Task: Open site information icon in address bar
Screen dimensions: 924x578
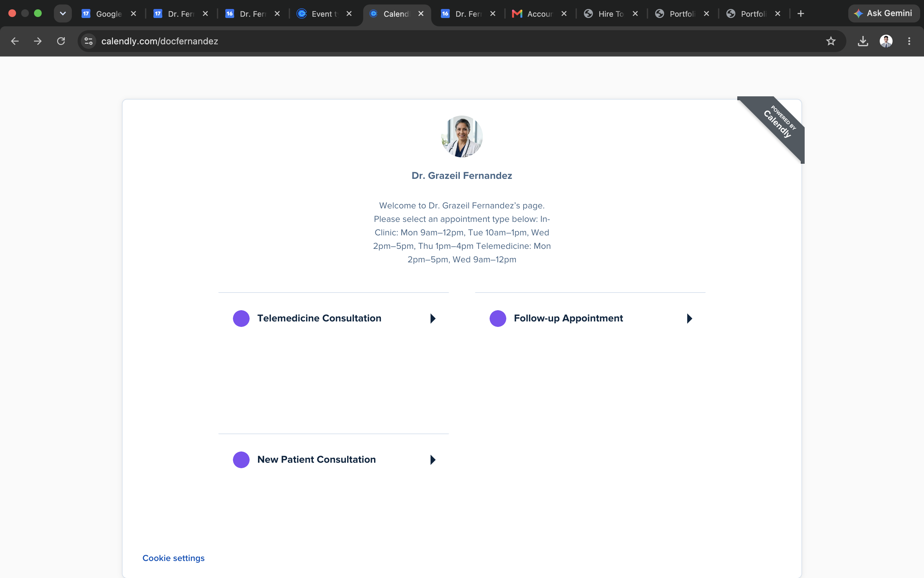Action: point(89,41)
